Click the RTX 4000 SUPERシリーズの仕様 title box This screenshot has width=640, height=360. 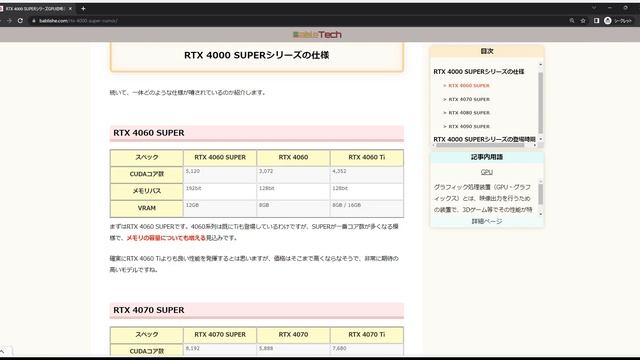(257, 56)
